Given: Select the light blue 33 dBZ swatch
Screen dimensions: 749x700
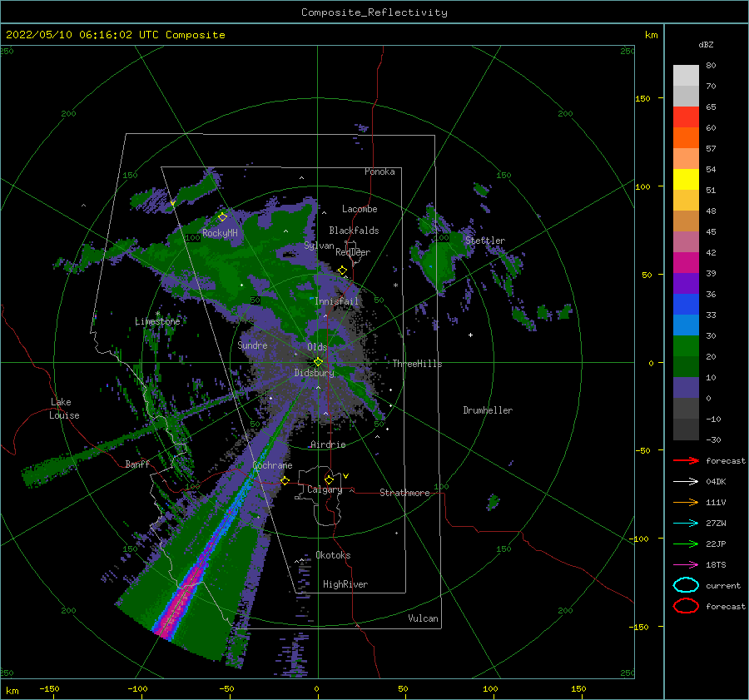Looking at the screenshot, I should point(686,325).
